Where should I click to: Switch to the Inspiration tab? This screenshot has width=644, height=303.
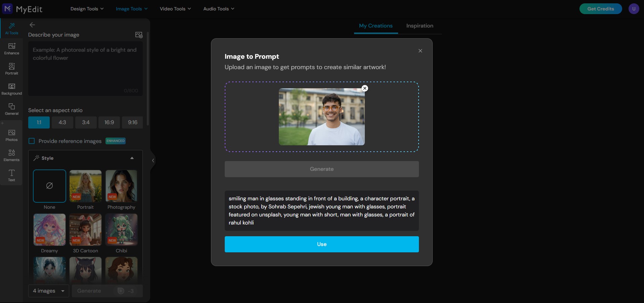point(420,26)
